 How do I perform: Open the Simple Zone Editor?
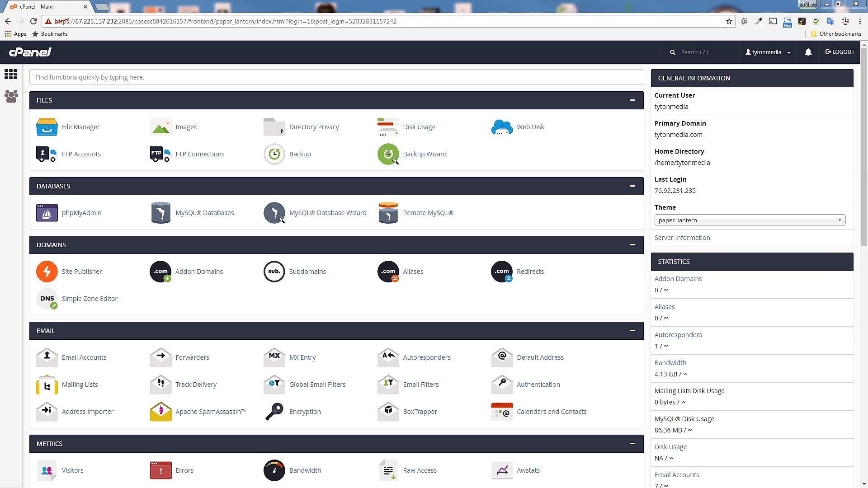pyautogui.click(x=90, y=299)
